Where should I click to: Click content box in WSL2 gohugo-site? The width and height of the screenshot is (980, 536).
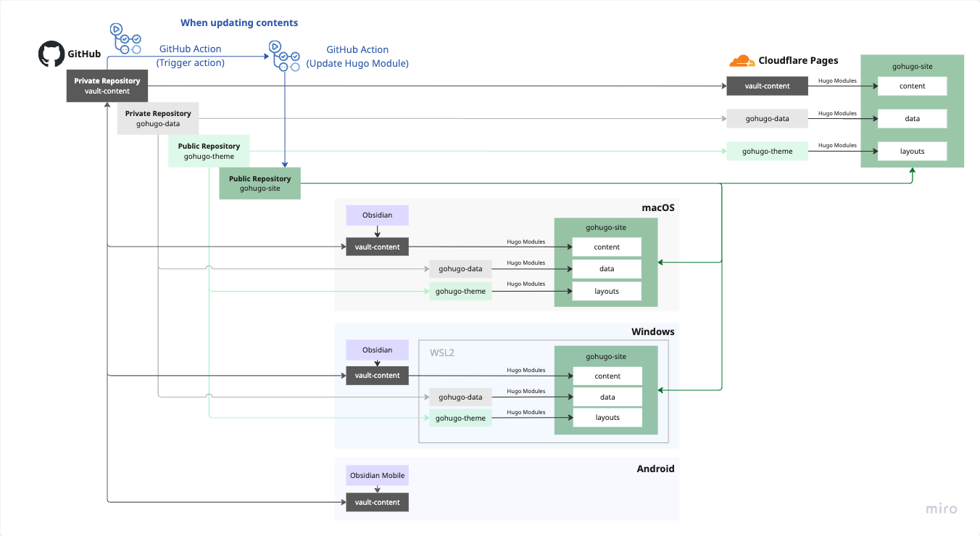pos(607,376)
